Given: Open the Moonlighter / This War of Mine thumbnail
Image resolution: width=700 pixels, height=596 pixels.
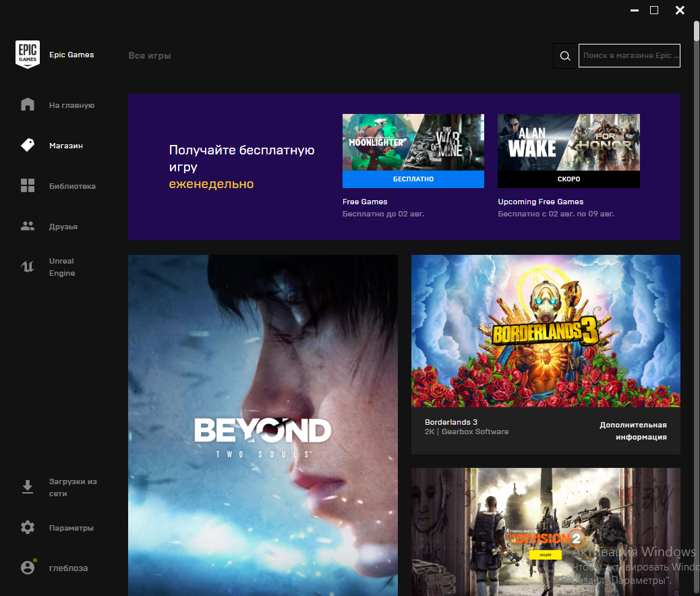Looking at the screenshot, I should point(413,142).
